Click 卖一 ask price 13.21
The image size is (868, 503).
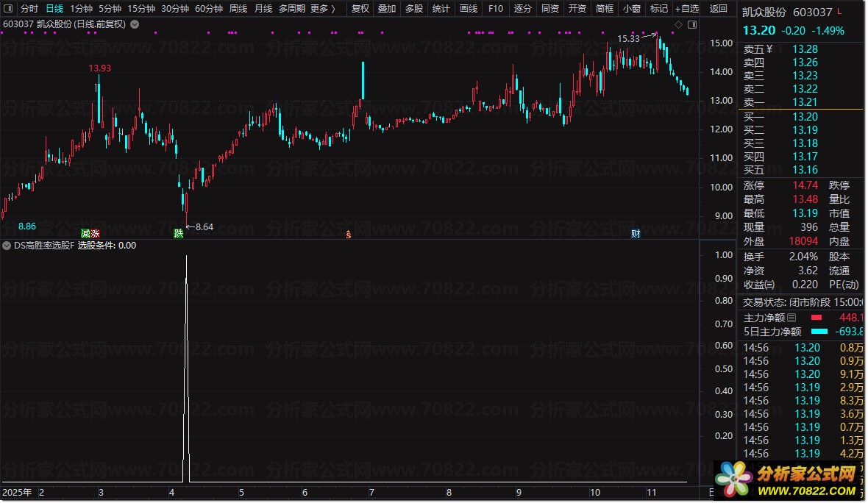(805, 101)
